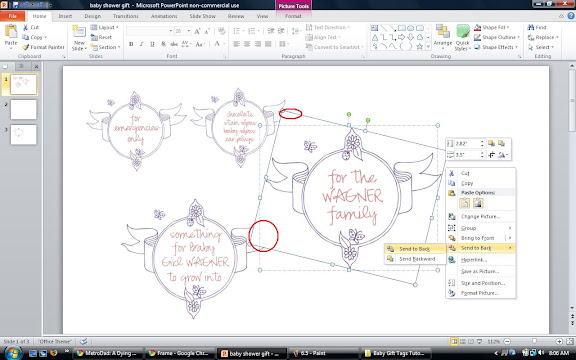Click the picture height field in mini toolbar
Image resolution: width=576 pixels, height=360 pixels.
pos(467,144)
